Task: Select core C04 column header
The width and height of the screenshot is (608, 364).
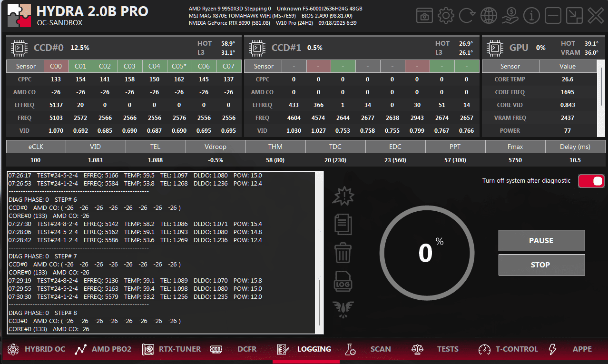Action: [x=155, y=67]
